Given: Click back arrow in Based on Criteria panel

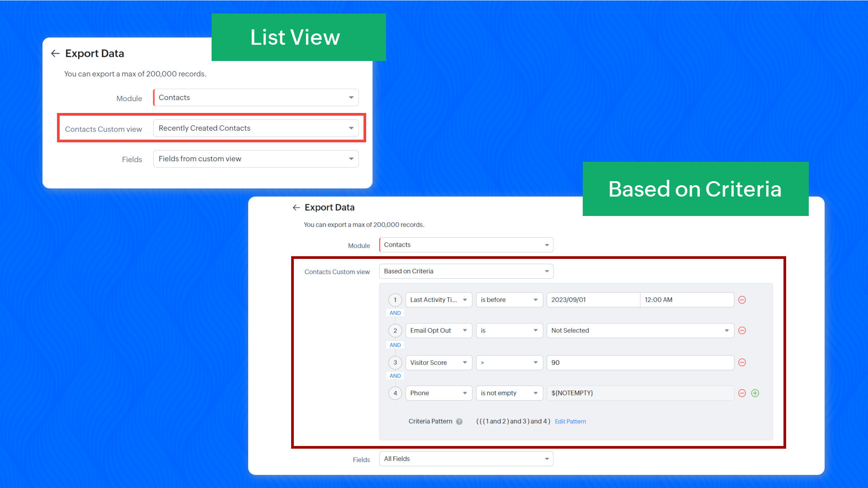Looking at the screenshot, I should click(296, 207).
